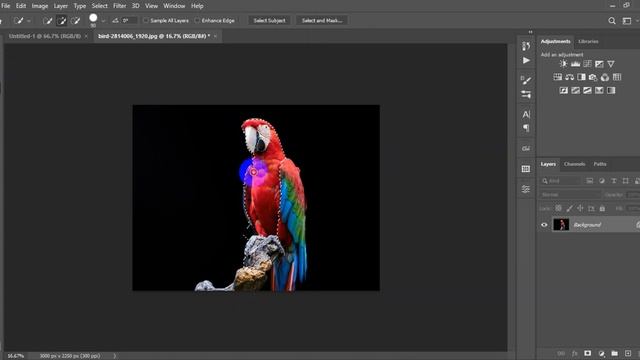This screenshot has height=360, width=640.
Task: Create a new layer icon
Action: [x=628, y=353]
